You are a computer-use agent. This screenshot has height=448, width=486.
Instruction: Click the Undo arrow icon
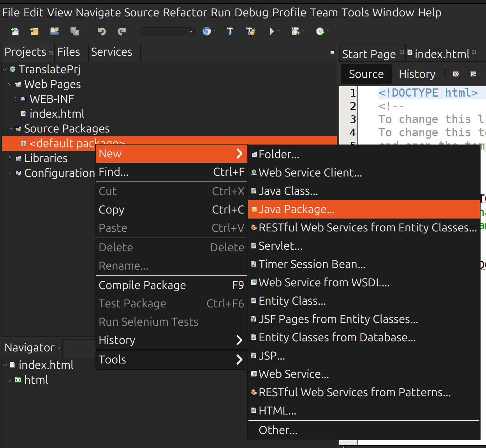(x=102, y=32)
